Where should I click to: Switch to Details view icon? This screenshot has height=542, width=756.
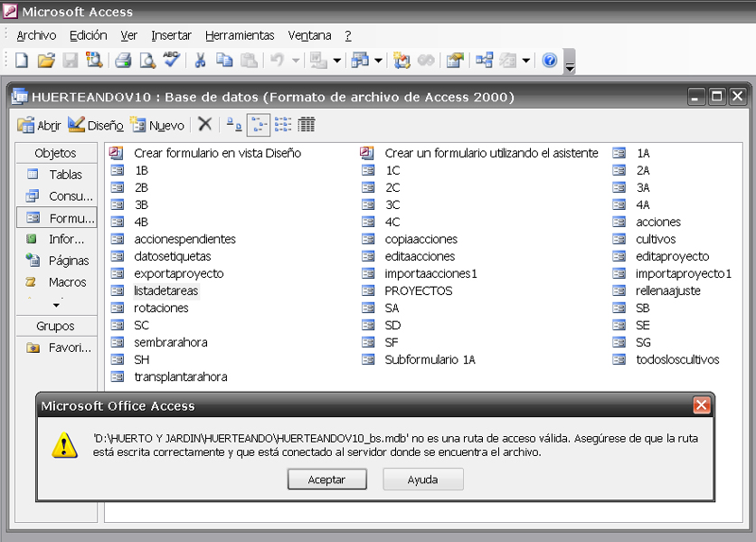click(x=307, y=125)
